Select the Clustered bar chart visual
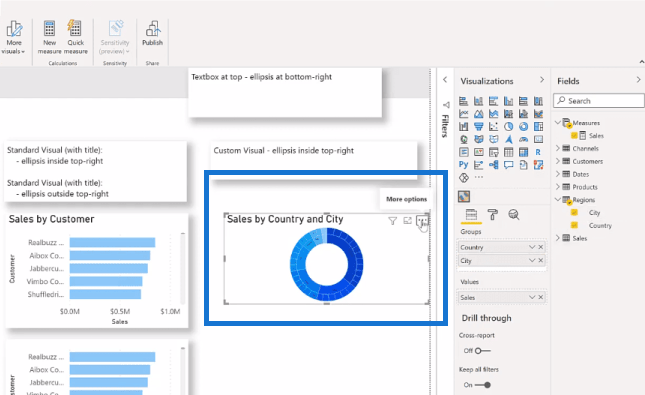This screenshot has height=395, width=645. pos(493,101)
